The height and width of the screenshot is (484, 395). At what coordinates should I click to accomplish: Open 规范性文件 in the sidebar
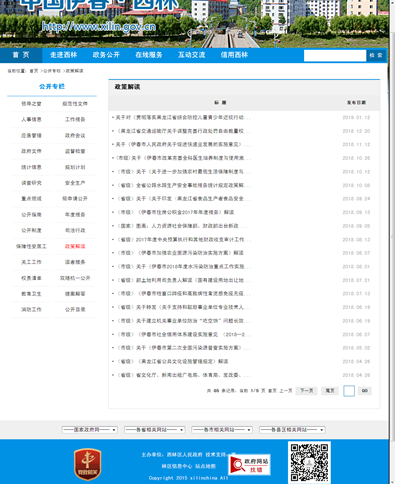[75, 104]
